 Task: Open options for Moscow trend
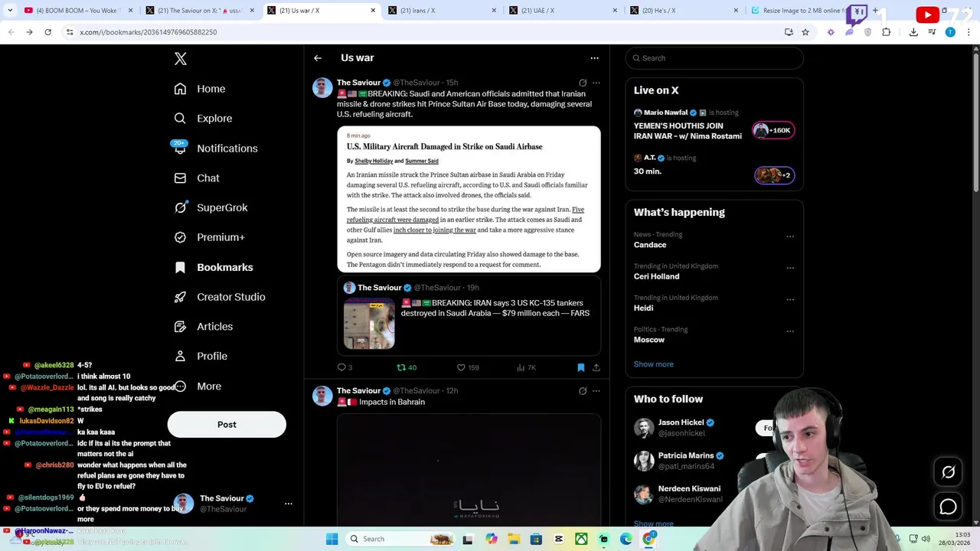(790, 331)
